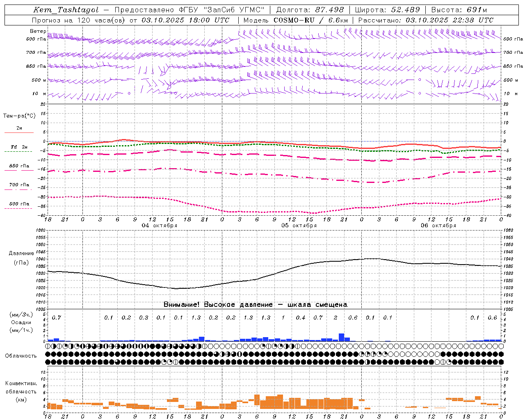Click the 3-hour precipitation value 0.4
The width and height of the screenshot is (525, 420).
(x=301, y=318)
